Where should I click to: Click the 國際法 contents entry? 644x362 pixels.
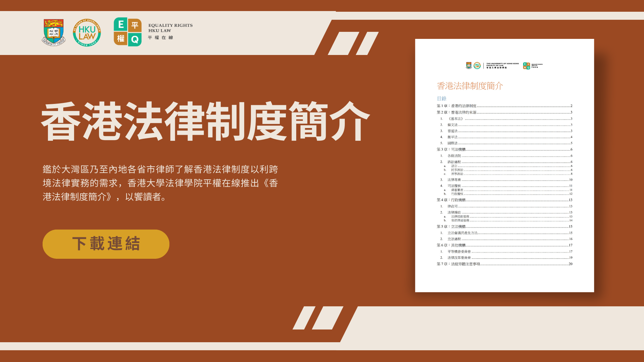506,143
